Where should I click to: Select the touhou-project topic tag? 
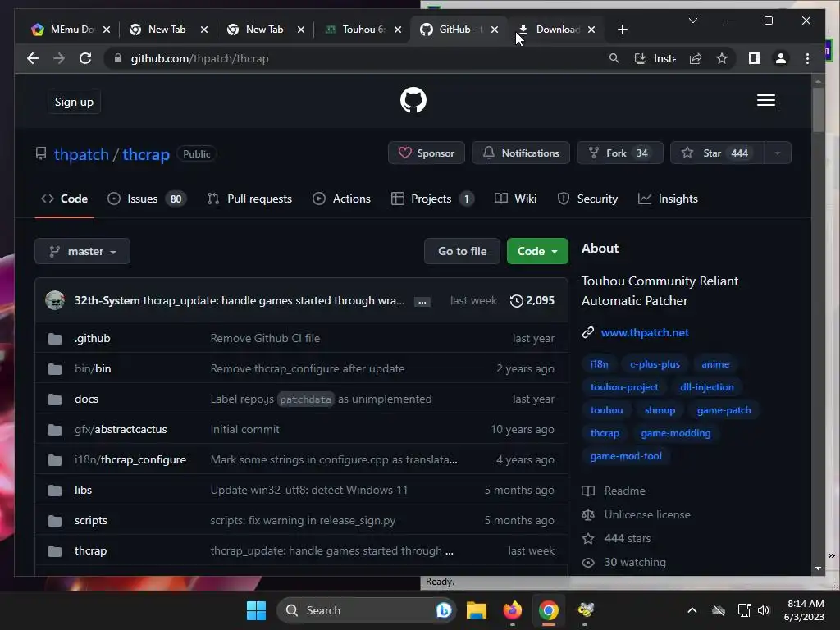tap(624, 387)
